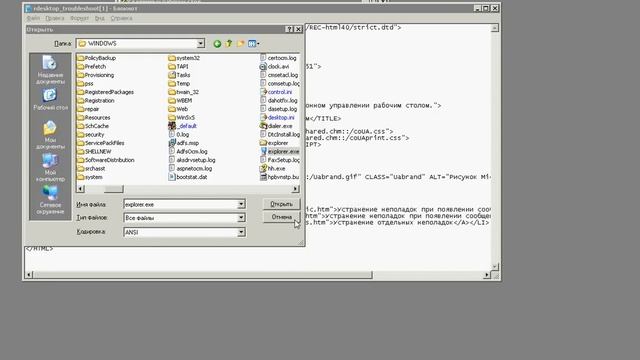Select the hh.exe help program
Viewport: 640px width, 360px height.
coord(273,169)
